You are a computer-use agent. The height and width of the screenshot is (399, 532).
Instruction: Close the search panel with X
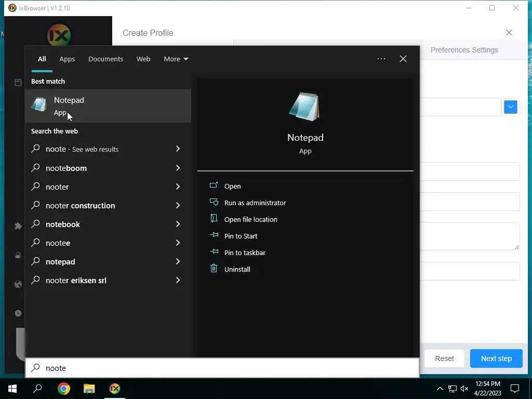(403, 59)
